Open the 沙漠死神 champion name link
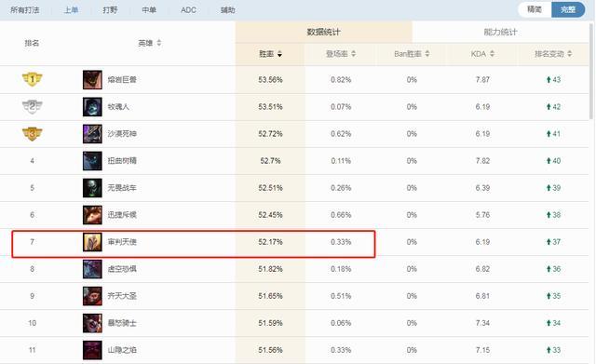 pos(122,134)
